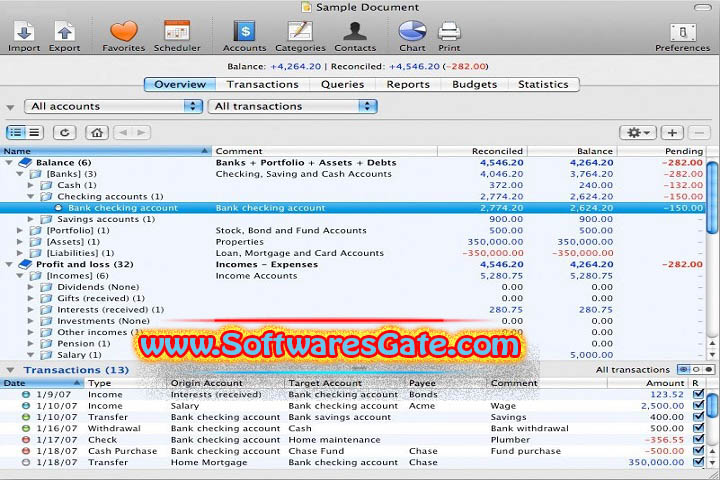This screenshot has height=480, width=720.
Task: Toggle reconciled checkbox for Savings transfer
Action: (x=698, y=417)
